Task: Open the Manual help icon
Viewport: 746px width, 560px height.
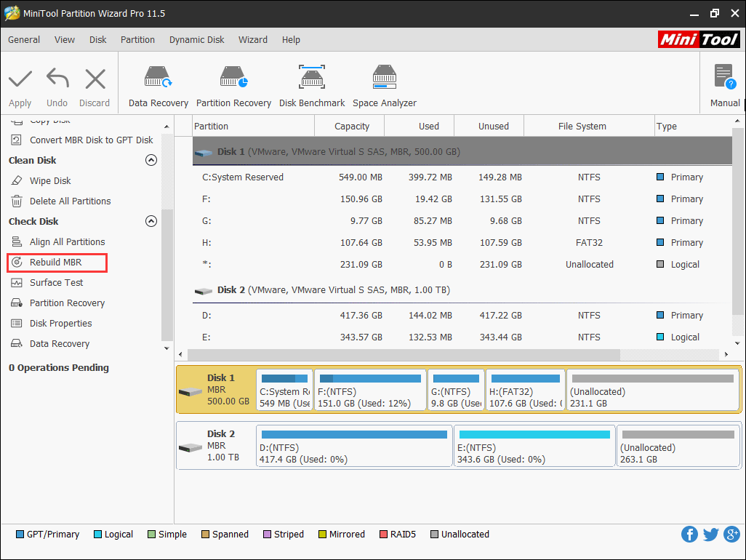Action: [725, 77]
